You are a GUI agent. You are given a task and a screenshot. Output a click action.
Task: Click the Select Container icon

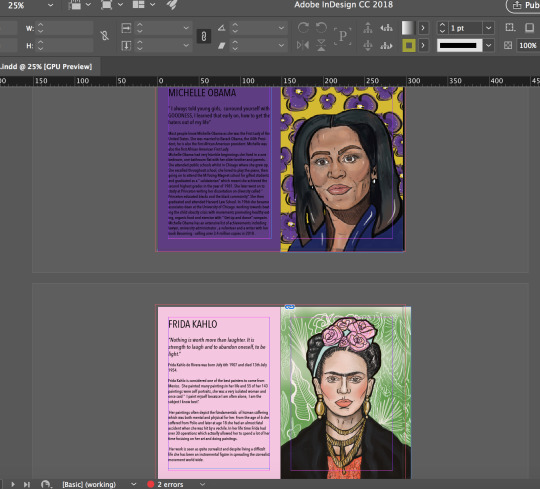click(x=368, y=28)
